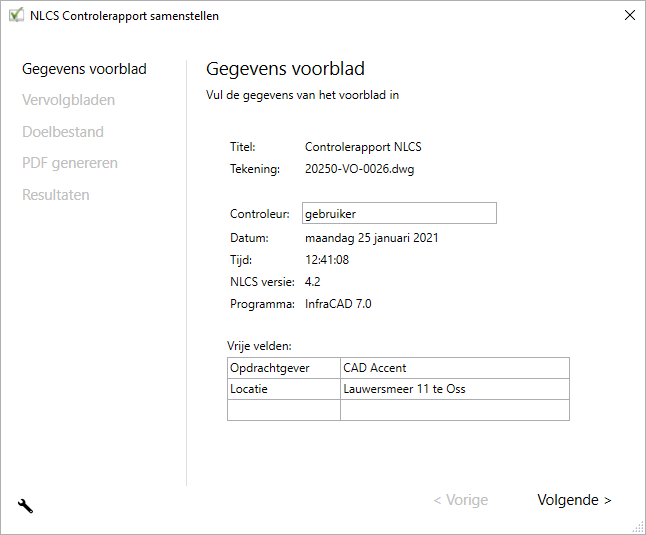Select the Locatie table cell
646x535 pixels.
(x=284, y=389)
